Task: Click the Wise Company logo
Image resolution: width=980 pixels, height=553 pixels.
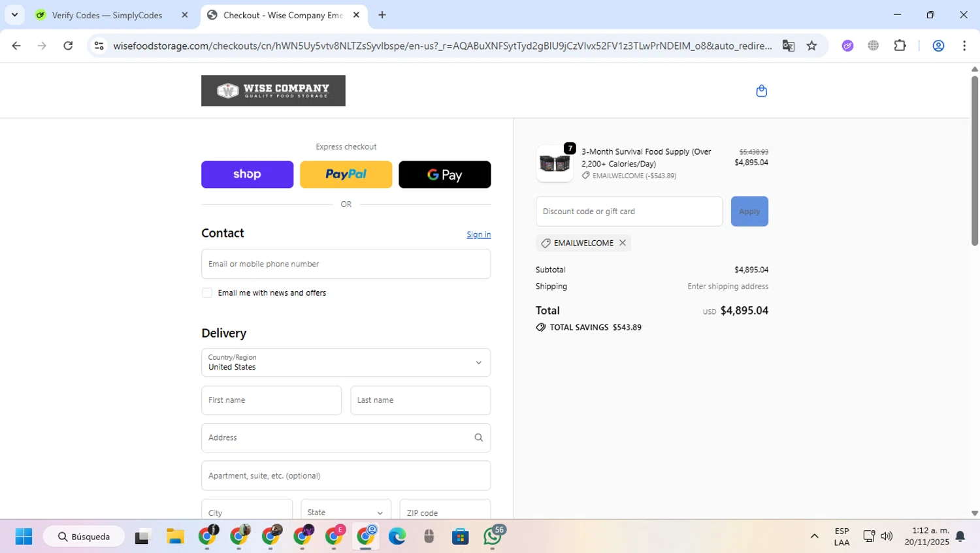Action: [x=273, y=91]
